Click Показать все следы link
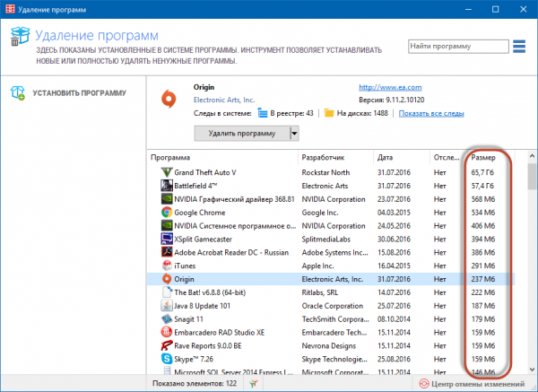538x392 pixels. 431,113
